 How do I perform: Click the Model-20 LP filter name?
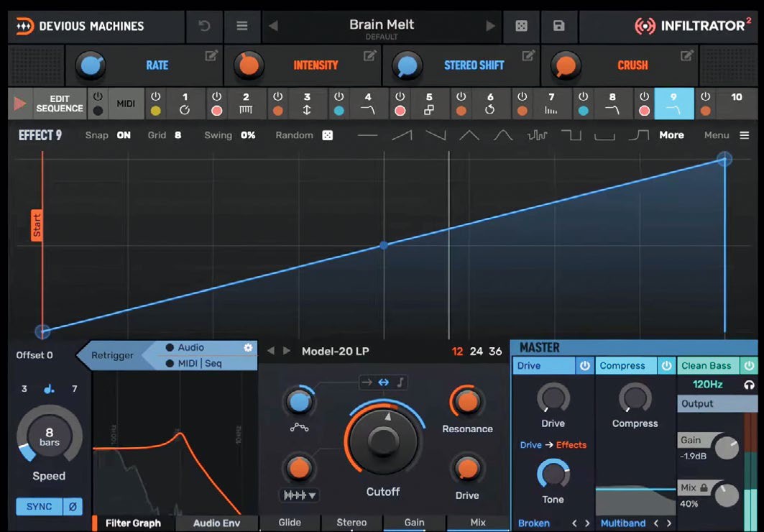[x=335, y=352]
